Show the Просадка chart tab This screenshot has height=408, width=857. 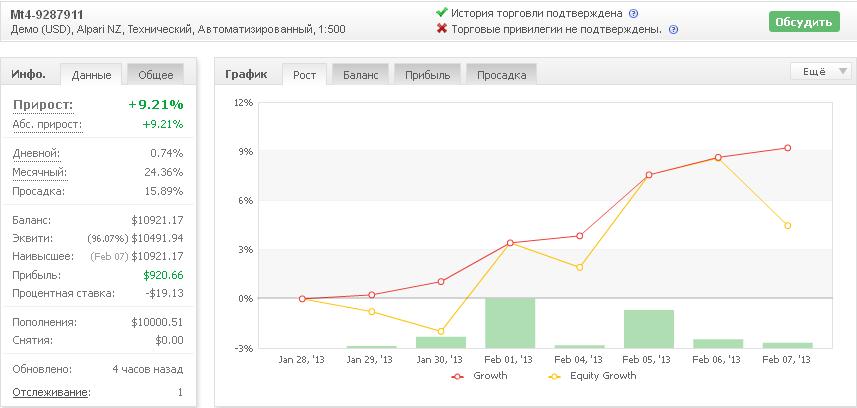pos(502,75)
